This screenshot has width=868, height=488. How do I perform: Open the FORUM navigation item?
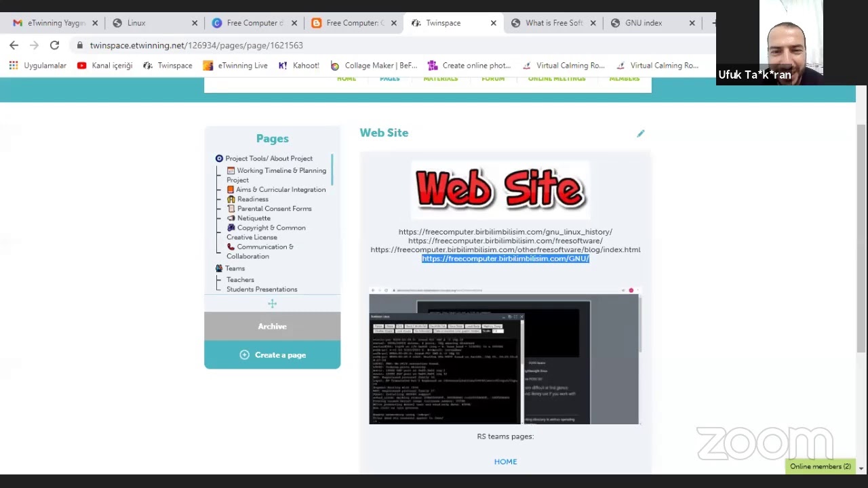click(493, 79)
